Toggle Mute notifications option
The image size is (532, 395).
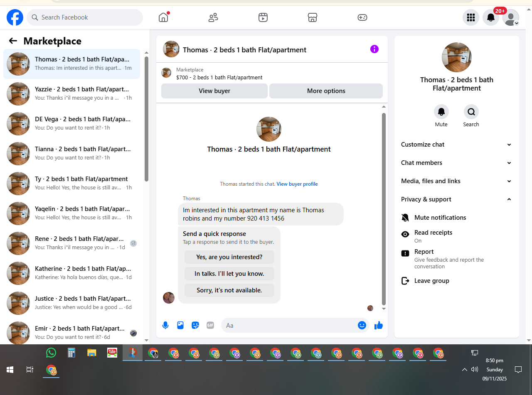(x=456, y=218)
